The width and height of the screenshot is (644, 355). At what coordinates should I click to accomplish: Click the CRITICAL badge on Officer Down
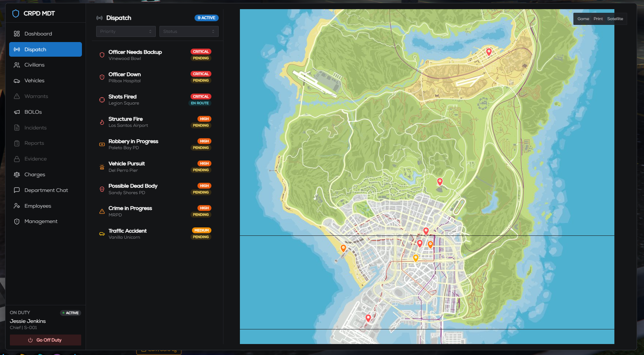pyautogui.click(x=201, y=74)
